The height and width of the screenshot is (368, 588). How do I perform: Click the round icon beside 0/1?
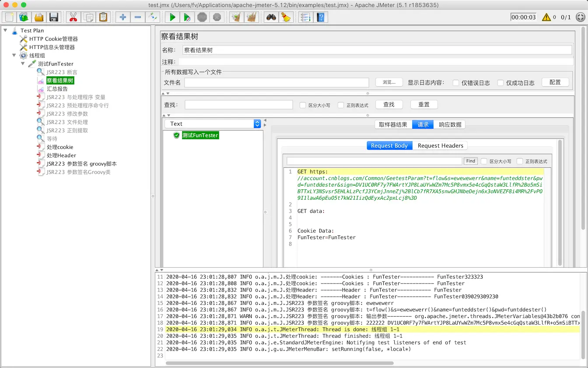point(580,17)
